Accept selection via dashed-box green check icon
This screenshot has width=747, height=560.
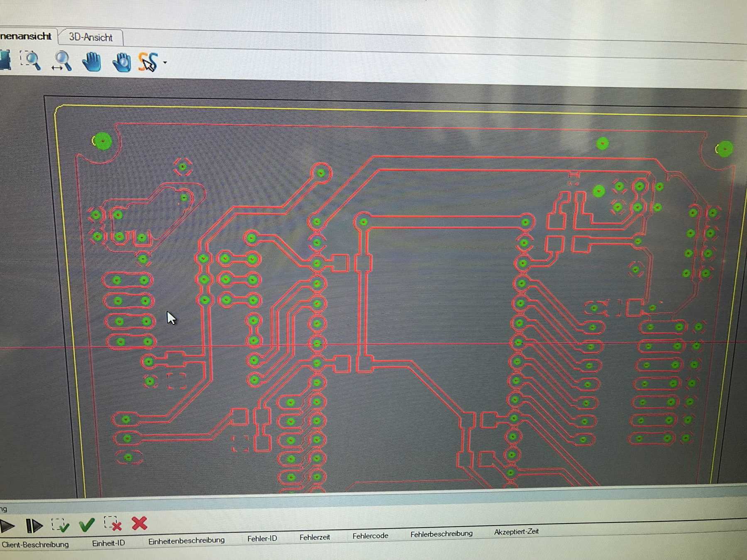pos(61,525)
